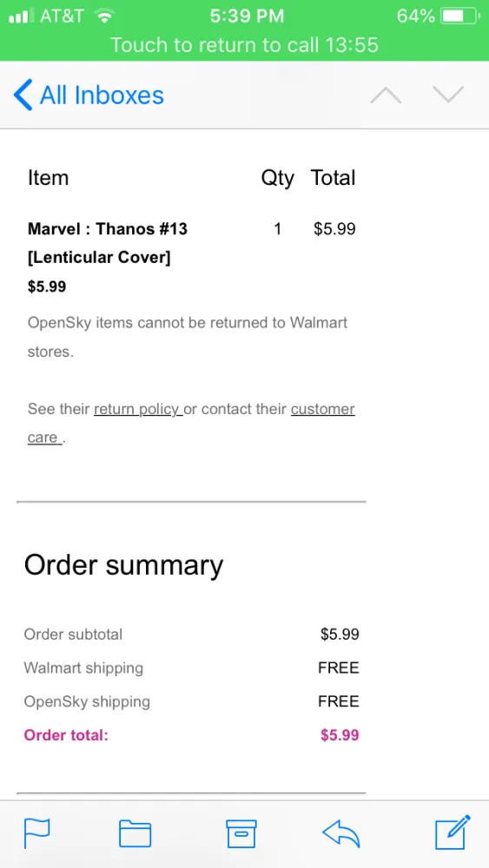
Task: Tap the battery indicator in the status bar
Action: pos(459,16)
